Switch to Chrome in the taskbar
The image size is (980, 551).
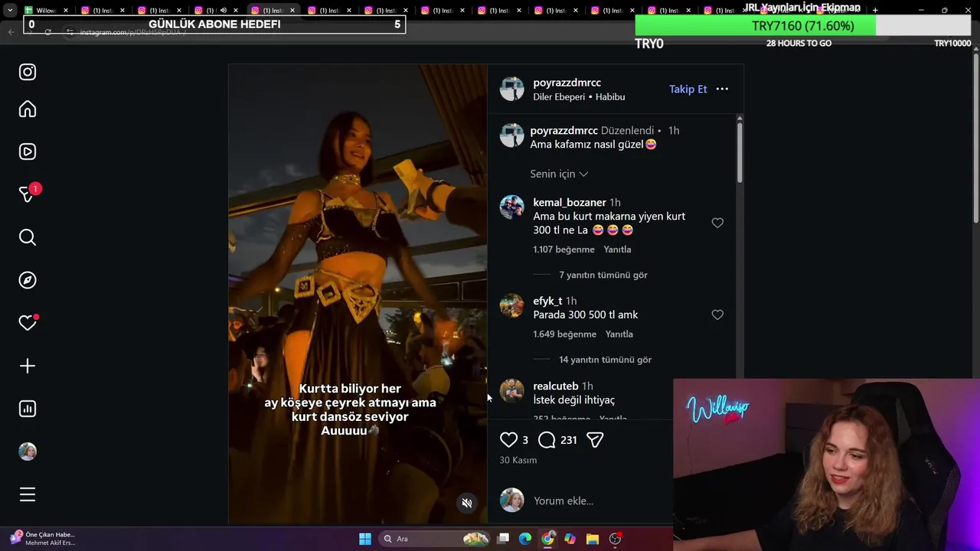547,539
